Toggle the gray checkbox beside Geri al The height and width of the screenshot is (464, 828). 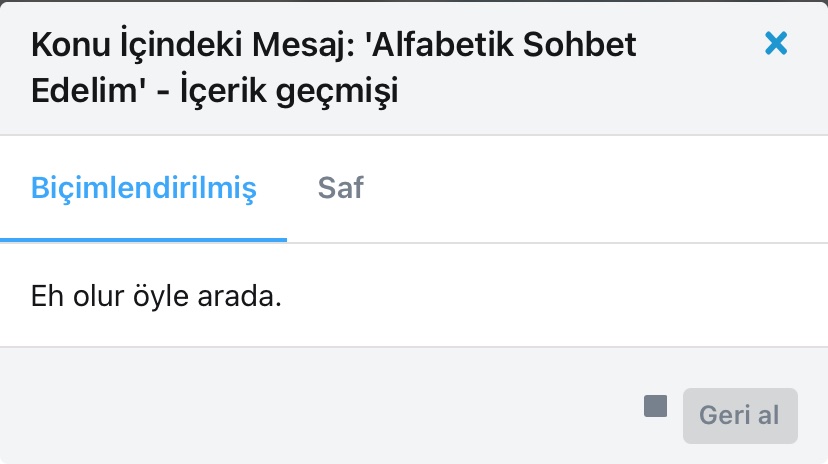(656, 406)
